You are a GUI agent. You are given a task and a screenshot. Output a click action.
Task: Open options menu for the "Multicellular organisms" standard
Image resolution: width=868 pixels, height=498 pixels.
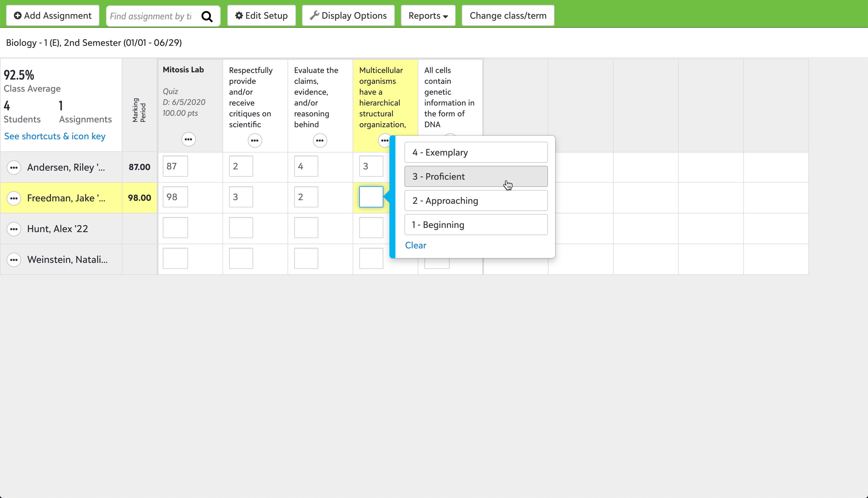(384, 140)
